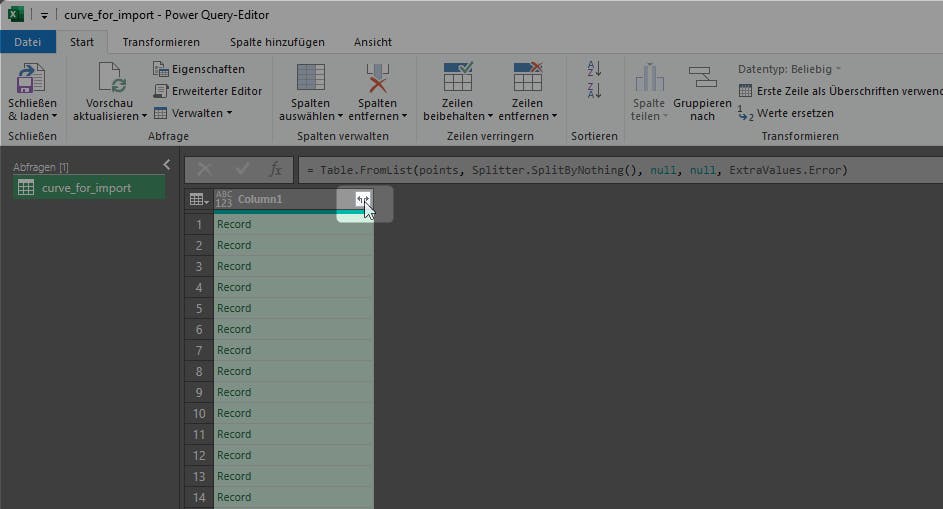Click Erweiterter Editor button
Viewport: 943px width, 509px height.
point(208,91)
